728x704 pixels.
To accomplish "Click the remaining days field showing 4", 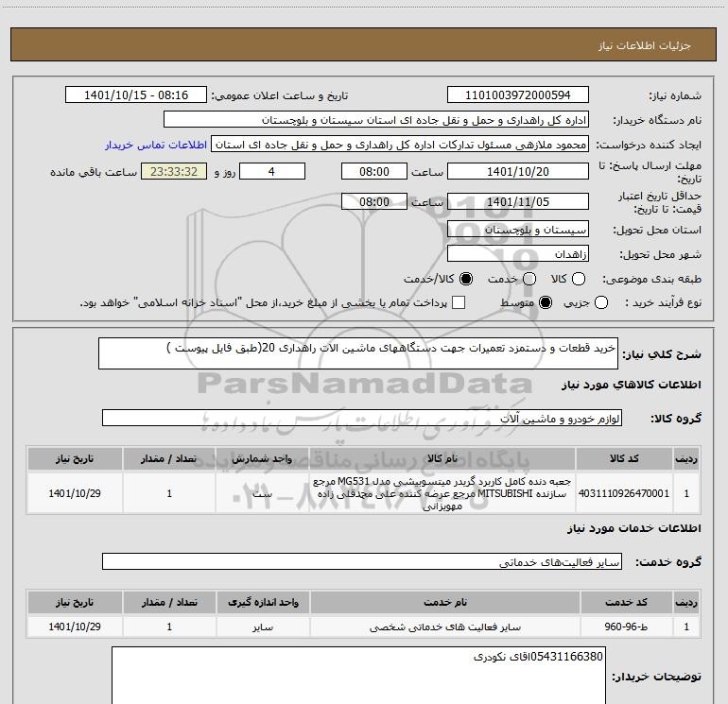I will 272,171.
